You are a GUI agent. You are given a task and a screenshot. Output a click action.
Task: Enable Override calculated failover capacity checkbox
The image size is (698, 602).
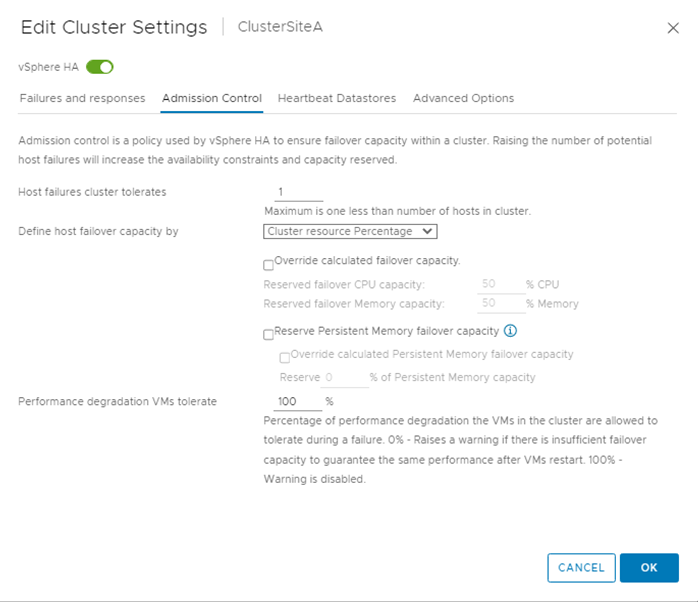(x=268, y=265)
